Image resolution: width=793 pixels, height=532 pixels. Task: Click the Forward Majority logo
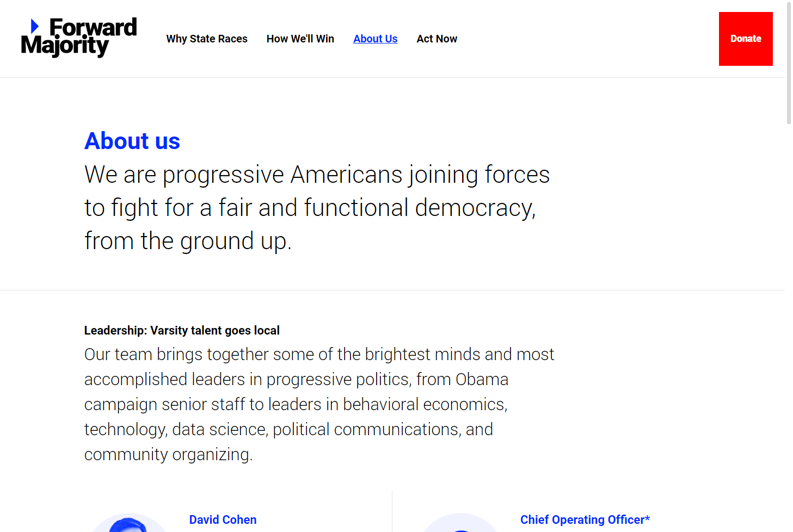coord(79,38)
